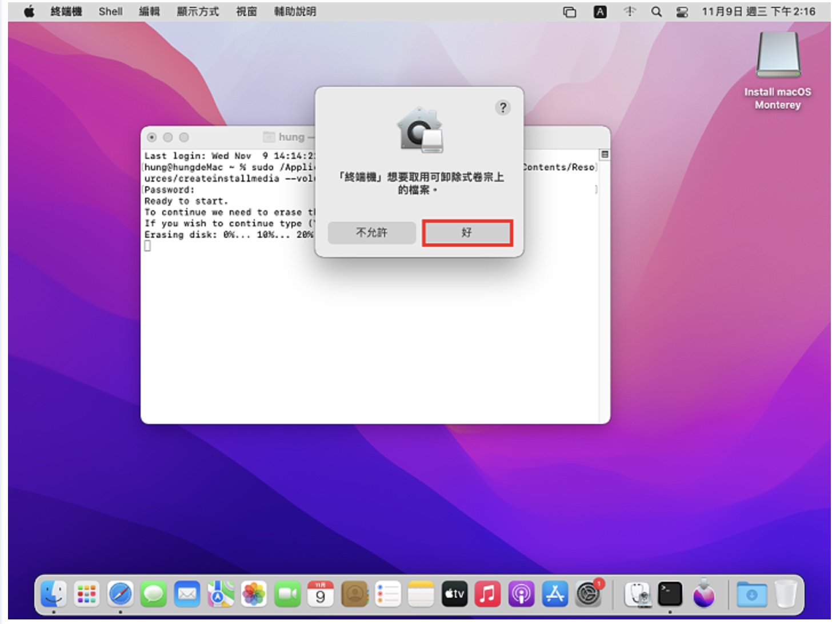Open Maps from the Dock
Screen dimensions: 840x624
click(221, 594)
